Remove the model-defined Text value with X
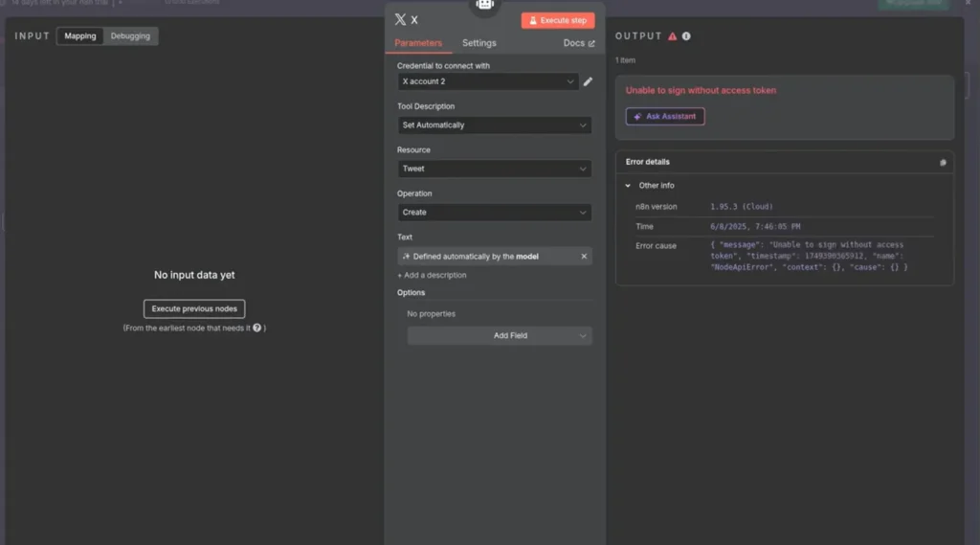980x545 pixels. pyautogui.click(x=584, y=257)
